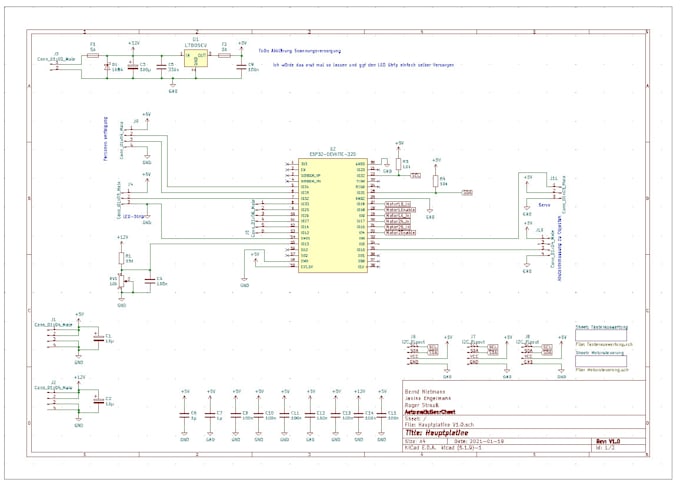This screenshot has height=486, width=680.
Task: Click polarized capacitor C2 near J2
Action: tap(99, 401)
